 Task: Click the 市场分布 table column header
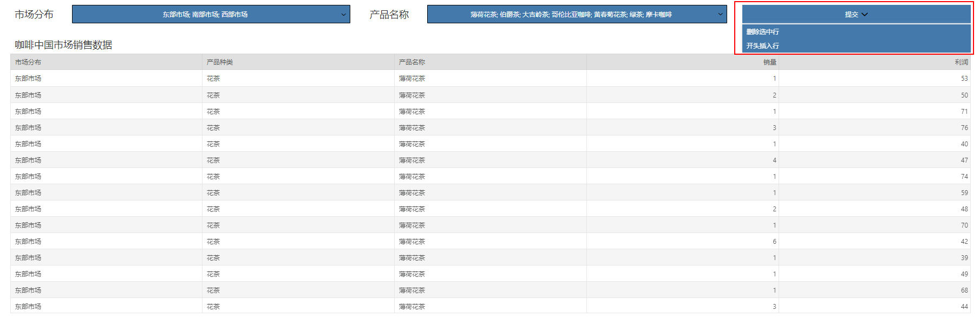(x=28, y=62)
